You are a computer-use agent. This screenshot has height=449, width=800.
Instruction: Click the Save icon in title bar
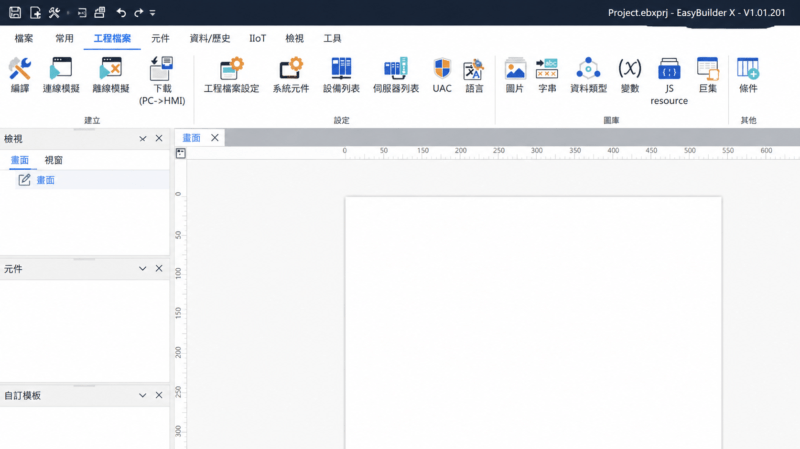point(15,12)
